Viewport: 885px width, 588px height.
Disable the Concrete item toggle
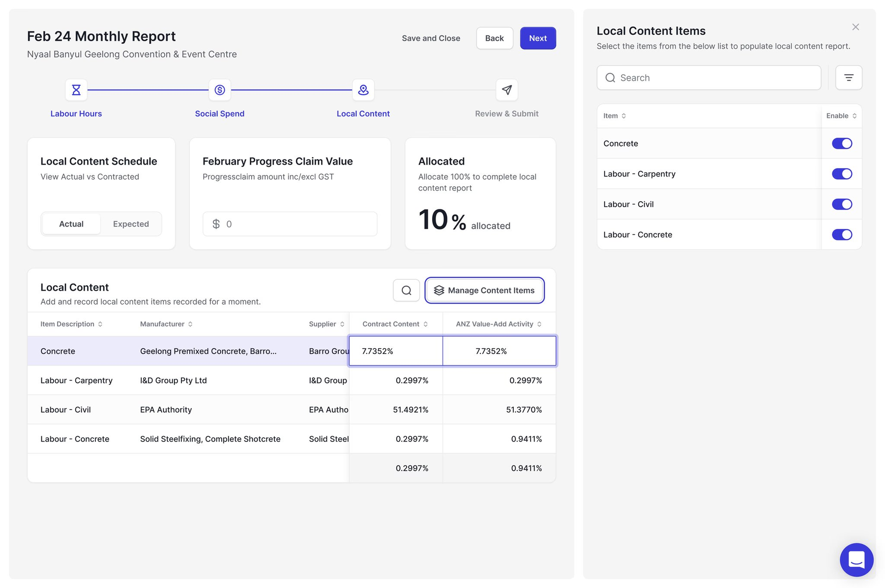[x=842, y=144]
